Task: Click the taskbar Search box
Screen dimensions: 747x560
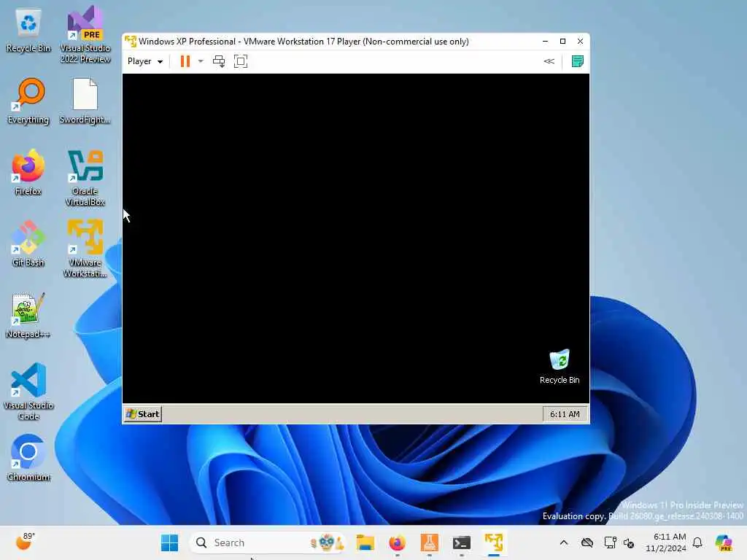Action: (x=267, y=542)
